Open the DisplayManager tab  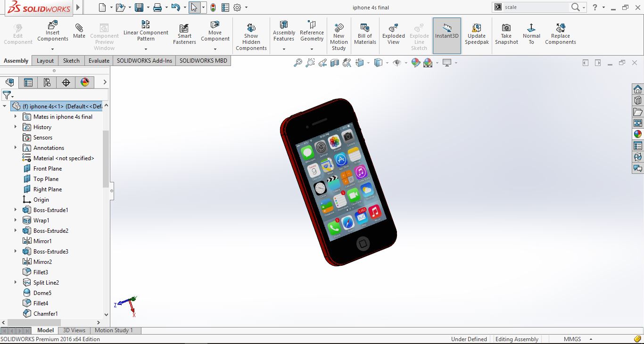(85, 82)
